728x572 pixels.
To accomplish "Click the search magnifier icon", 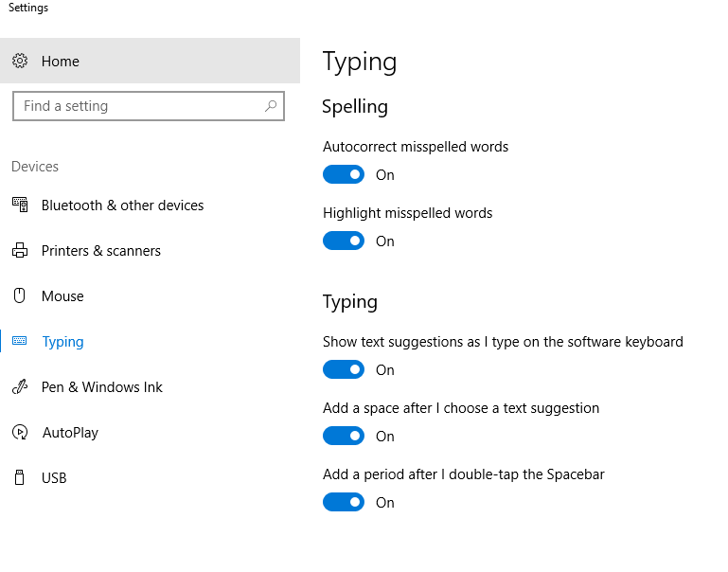I will point(271,106).
